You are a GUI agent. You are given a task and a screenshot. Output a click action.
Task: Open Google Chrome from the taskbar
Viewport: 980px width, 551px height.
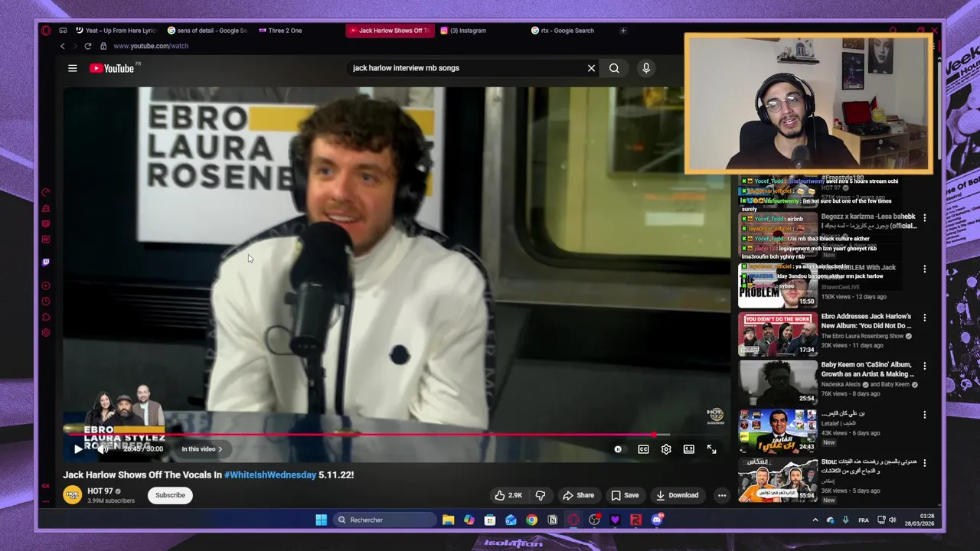click(531, 520)
